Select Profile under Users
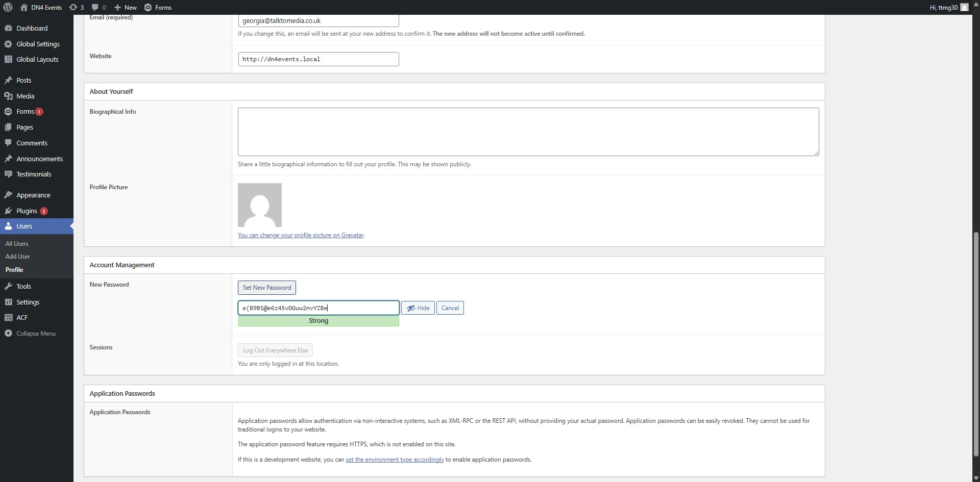The width and height of the screenshot is (980, 482). (x=14, y=269)
